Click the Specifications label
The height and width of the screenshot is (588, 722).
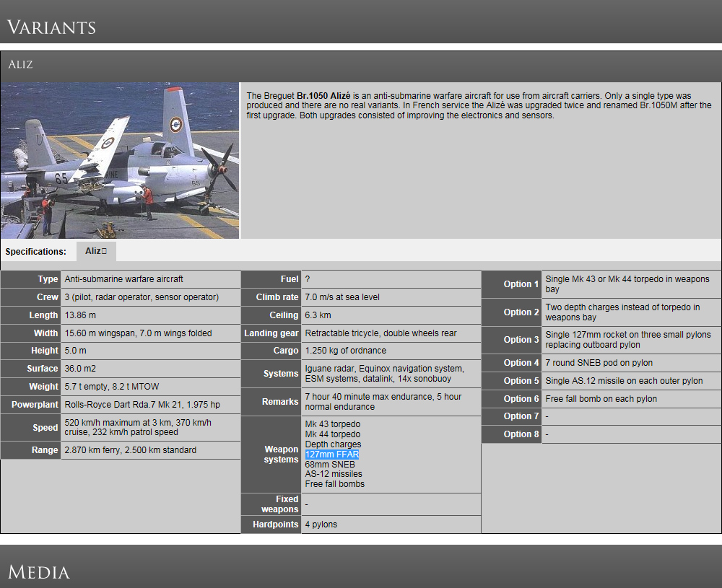coord(36,252)
